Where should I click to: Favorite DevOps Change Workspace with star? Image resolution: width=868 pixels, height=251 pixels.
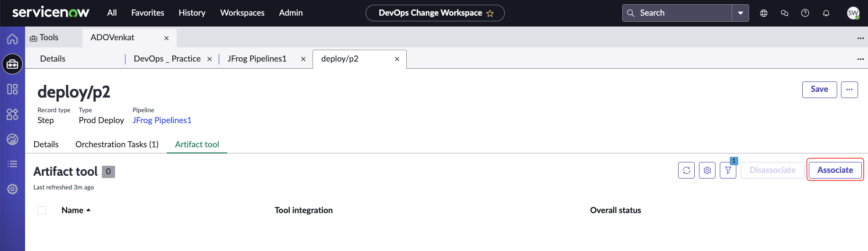pyautogui.click(x=490, y=13)
